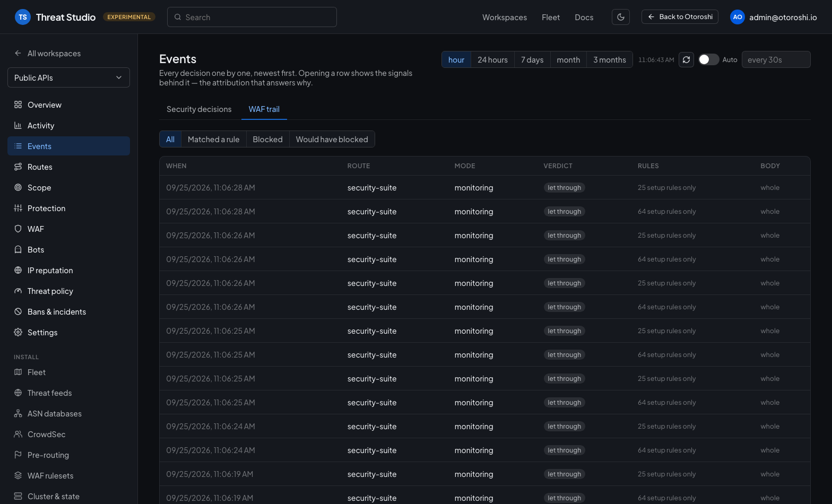The image size is (832, 504).
Task: Switch to the Security decisions tab
Action: pos(199,109)
